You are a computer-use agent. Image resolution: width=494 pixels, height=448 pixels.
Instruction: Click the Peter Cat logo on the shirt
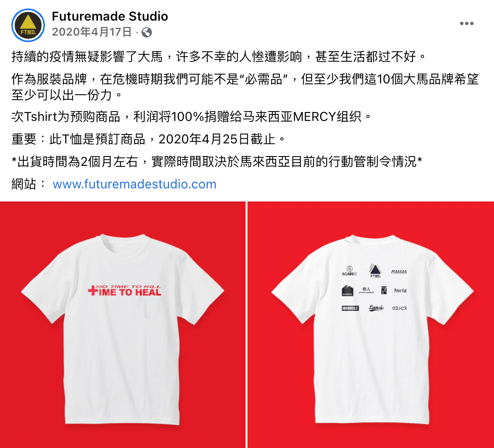[x=400, y=291]
